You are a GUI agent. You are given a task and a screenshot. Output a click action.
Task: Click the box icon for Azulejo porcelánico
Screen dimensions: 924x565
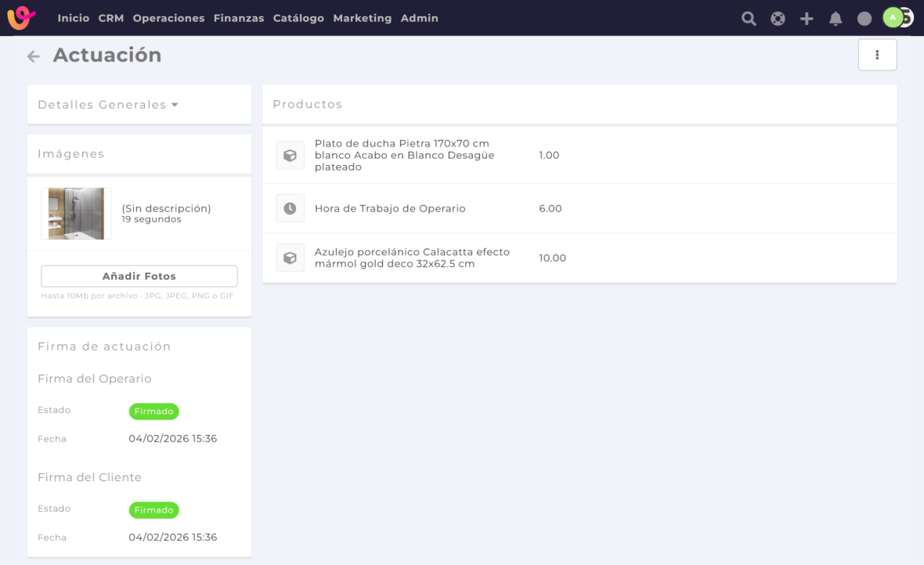pos(290,258)
